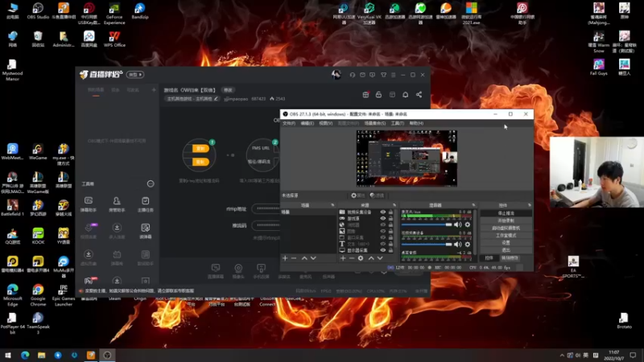This screenshot has width=644, height=362.
Task: Hide the game capture source via eye icon
Action: [383, 218]
